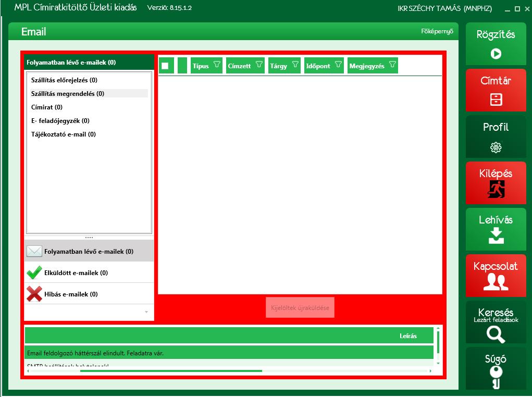The image size is (532, 397).
Task: Click the Email page title
Action: [33, 32]
